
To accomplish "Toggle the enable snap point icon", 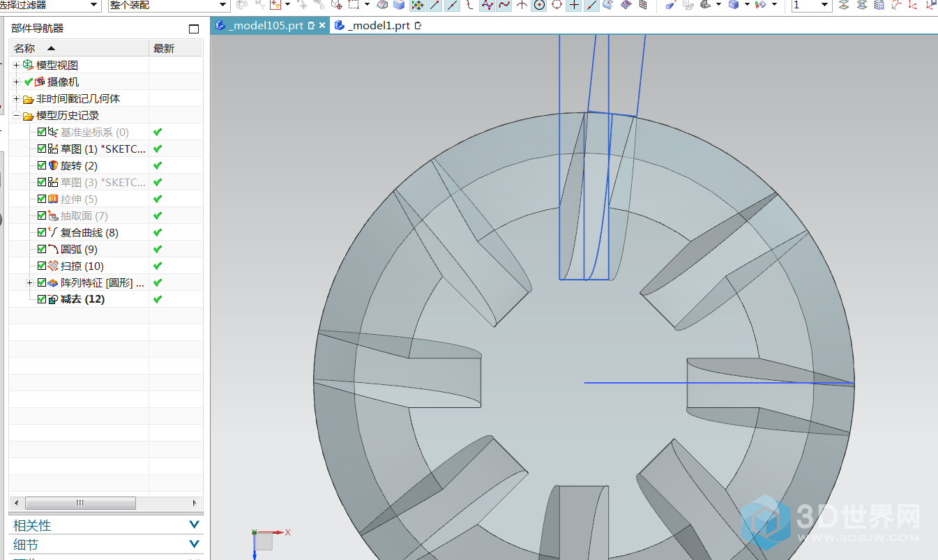I will (417, 5).
